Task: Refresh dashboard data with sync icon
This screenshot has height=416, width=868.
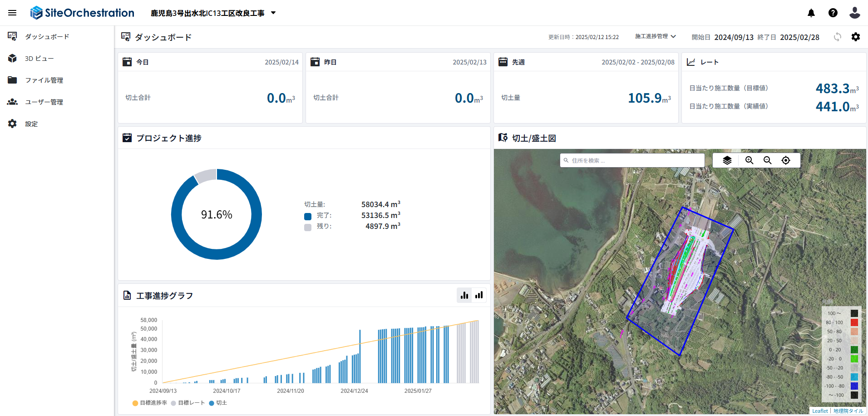Action: tap(838, 37)
